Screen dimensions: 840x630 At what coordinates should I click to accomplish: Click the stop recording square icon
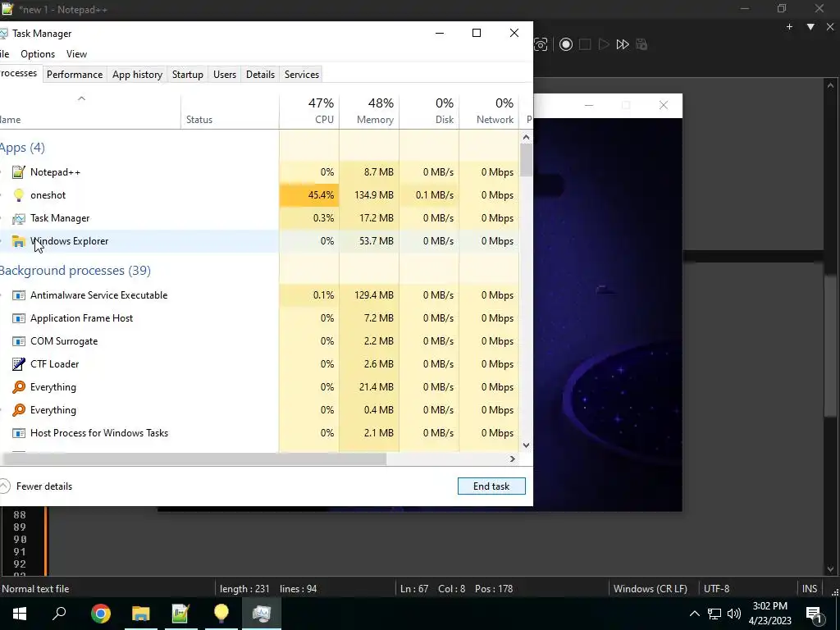coord(585,44)
